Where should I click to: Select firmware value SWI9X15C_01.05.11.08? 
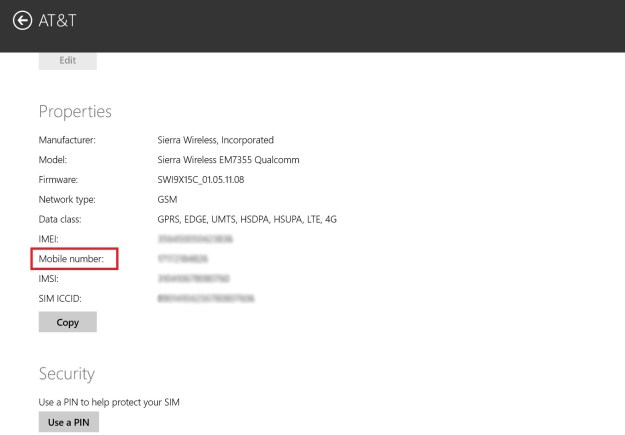pyautogui.click(x=200, y=180)
